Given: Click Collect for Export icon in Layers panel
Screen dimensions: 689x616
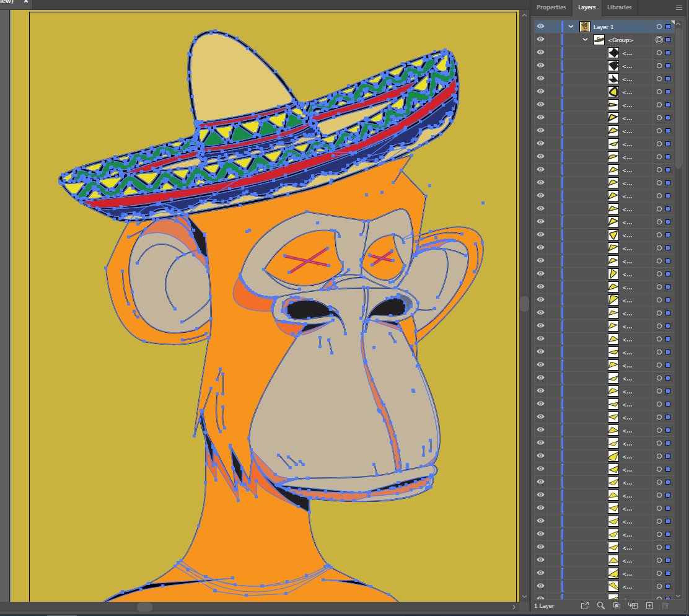Looking at the screenshot, I should pos(584,605).
